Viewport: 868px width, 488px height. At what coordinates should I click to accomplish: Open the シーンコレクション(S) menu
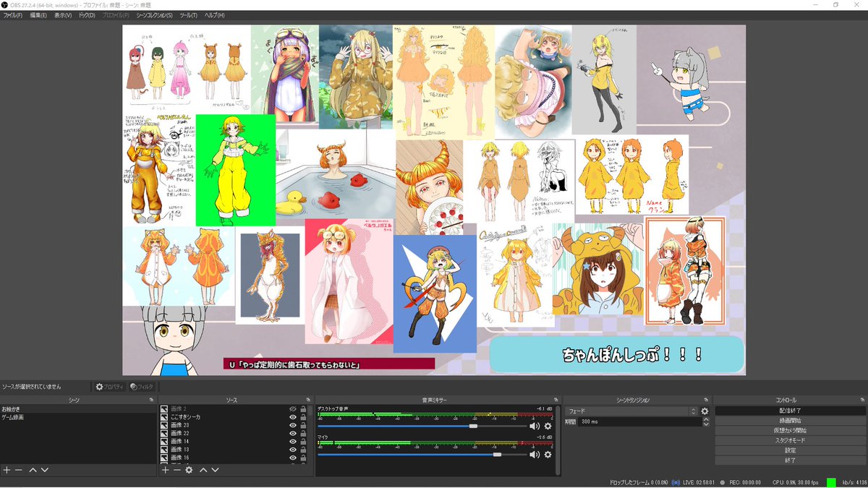tap(154, 15)
